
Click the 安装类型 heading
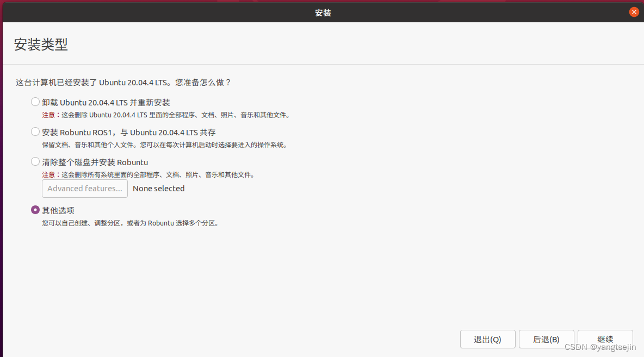[41, 45]
